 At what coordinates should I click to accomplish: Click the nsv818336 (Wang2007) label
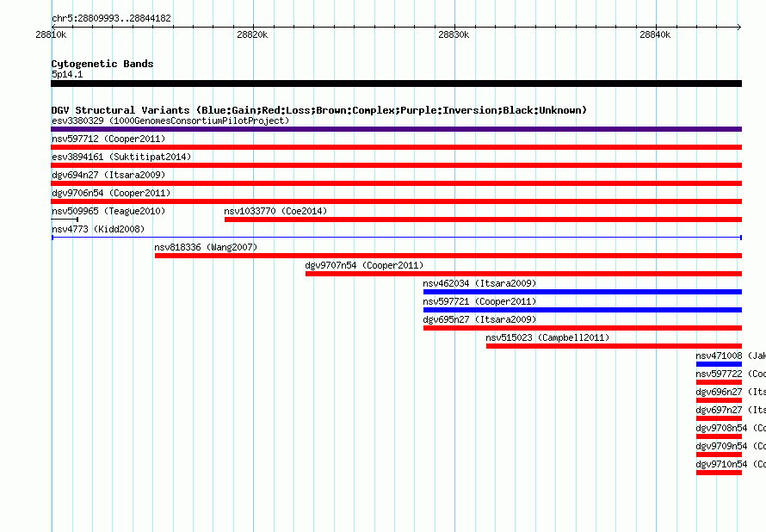coord(206,247)
